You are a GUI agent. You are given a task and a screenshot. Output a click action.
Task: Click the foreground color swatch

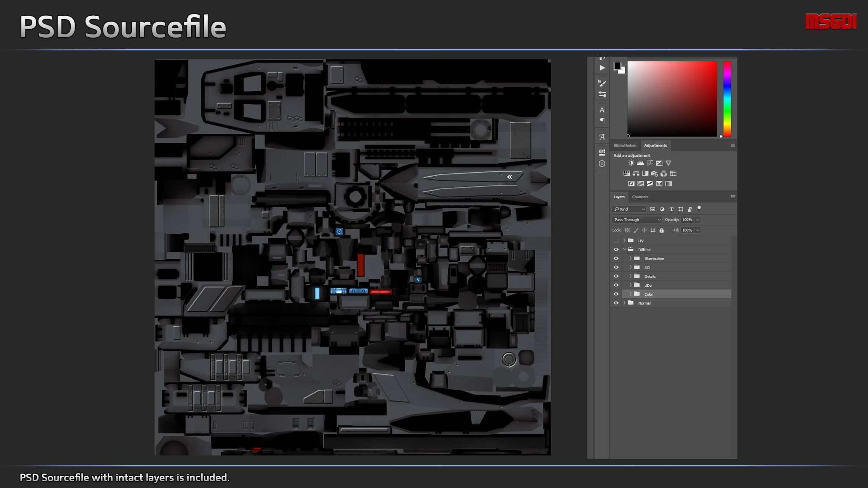(618, 66)
